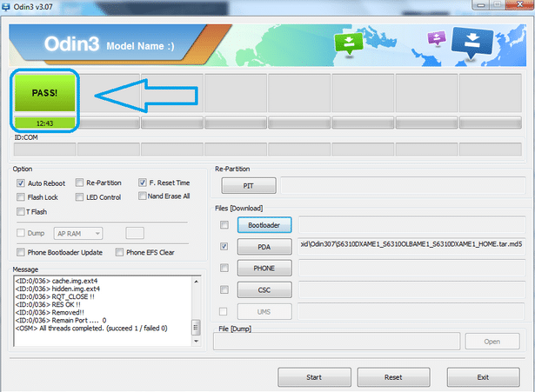Click the purple transfer banner icon
The image size is (535, 392).
pyautogui.click(x=437, y=38)
